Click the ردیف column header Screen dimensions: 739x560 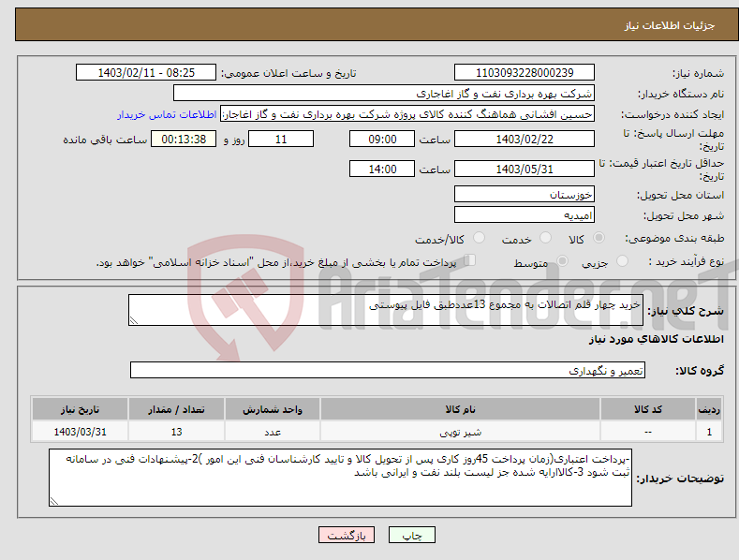coord(709,409)
